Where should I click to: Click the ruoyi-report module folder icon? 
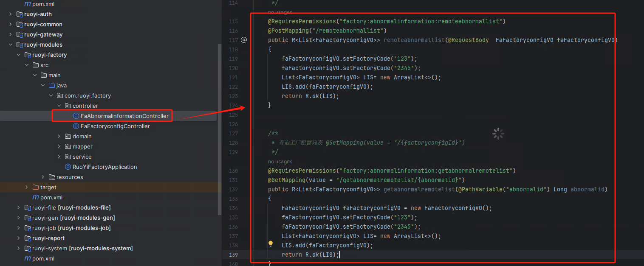coord(28,238)
